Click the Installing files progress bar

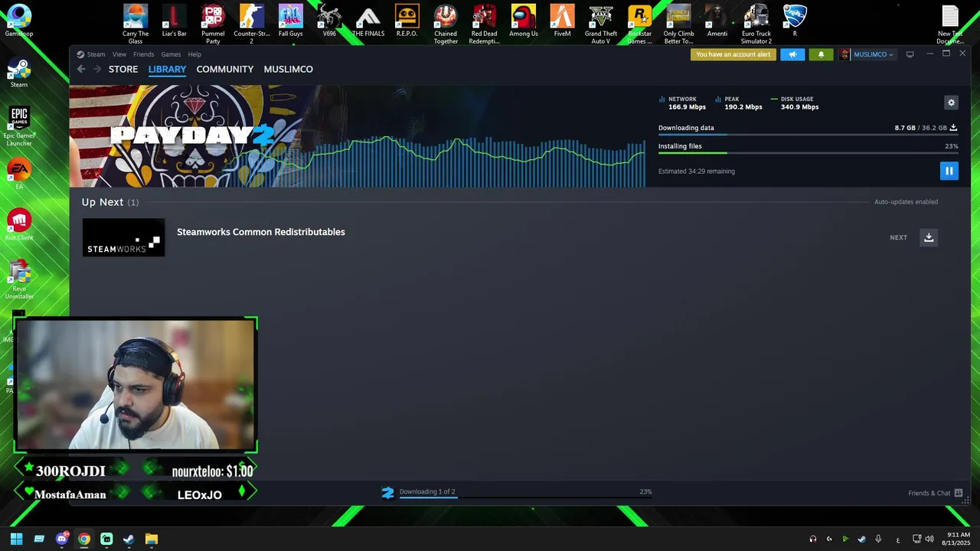tap(808, 153)
